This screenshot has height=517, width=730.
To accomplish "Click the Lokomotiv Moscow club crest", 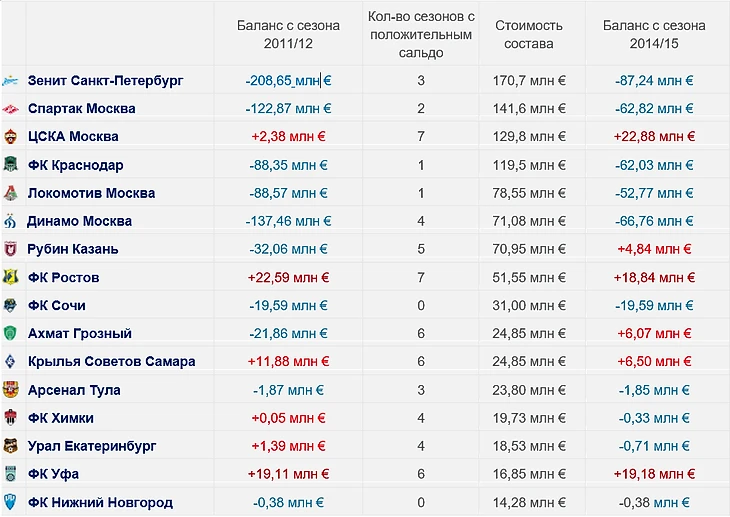I will [10, 193].
